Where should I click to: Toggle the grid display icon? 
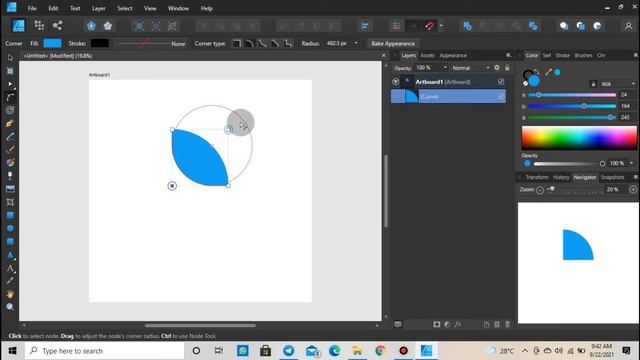(x=396, y=26)
